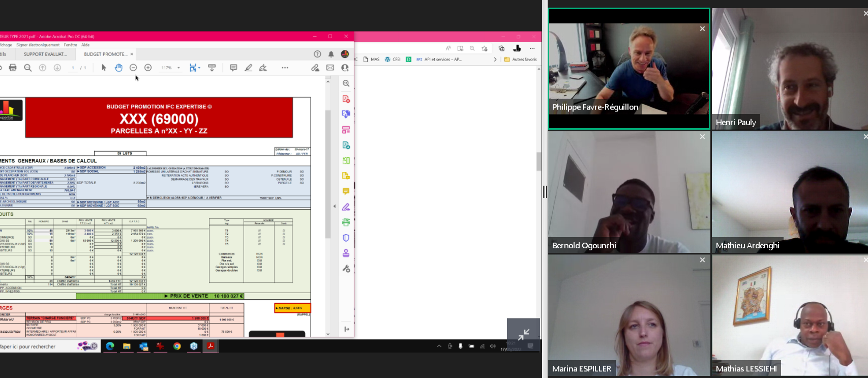
Task: Click the share link icon
Action: 315,68
